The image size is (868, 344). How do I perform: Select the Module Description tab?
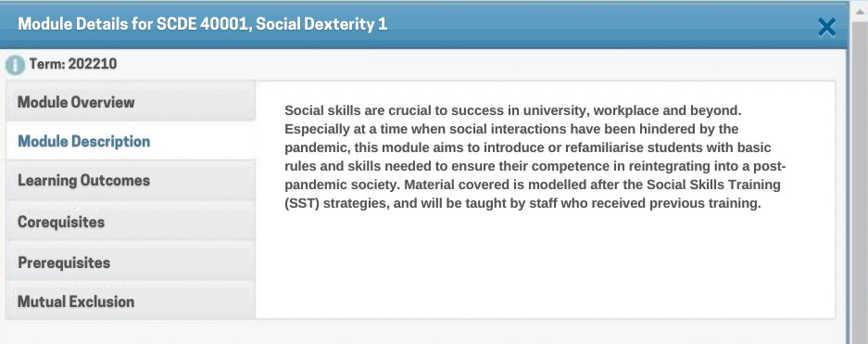[x=131, y=141]
